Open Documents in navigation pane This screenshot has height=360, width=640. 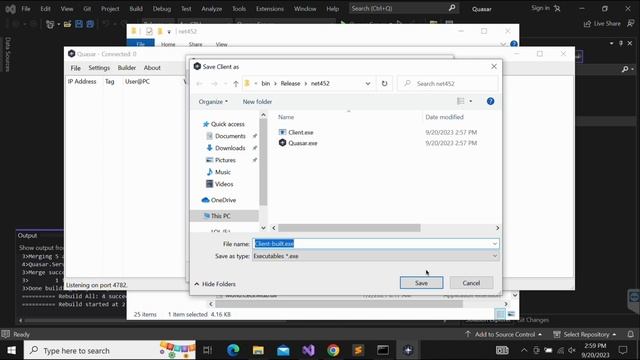click(x=230, y=136)
